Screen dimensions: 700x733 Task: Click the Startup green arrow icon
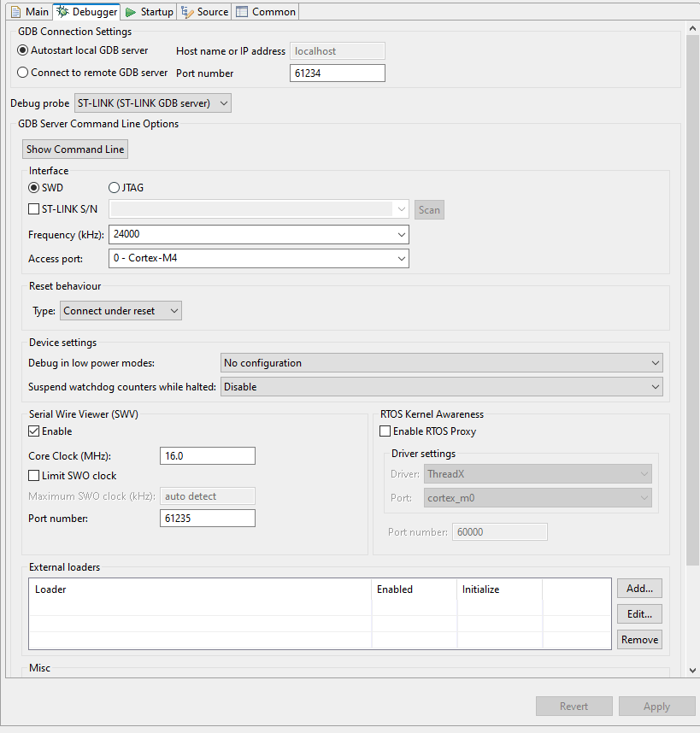pos(131,12)
